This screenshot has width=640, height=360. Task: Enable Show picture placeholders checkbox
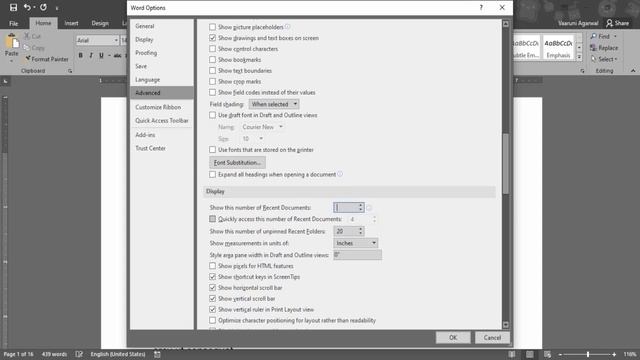(212, 27)
